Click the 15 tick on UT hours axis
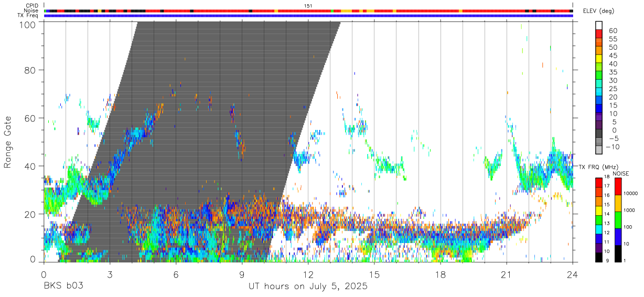 point(374,274)
